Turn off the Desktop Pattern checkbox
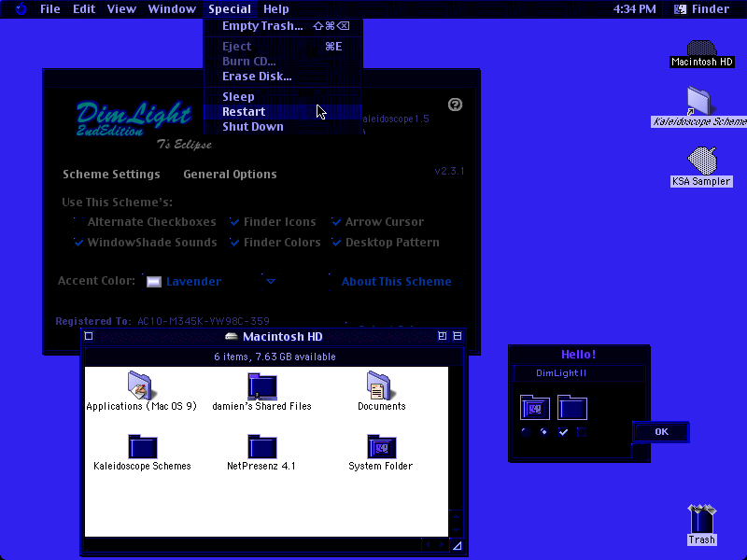Viewport: 747px width, 560px height. [336, 243]
